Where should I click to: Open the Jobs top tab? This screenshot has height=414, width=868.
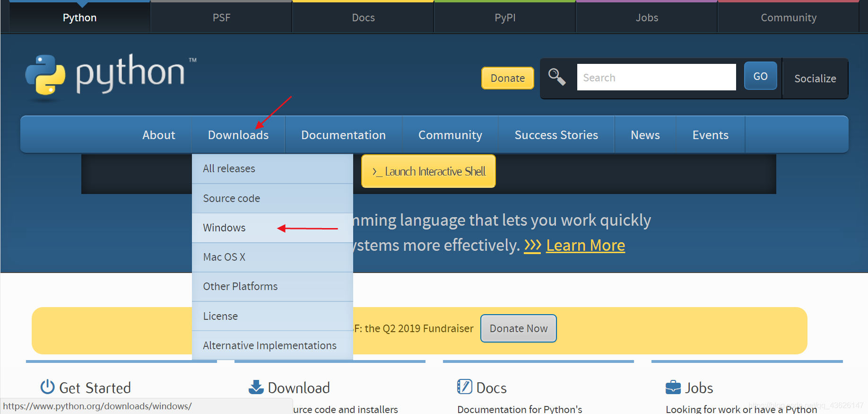tap(647, 18)
